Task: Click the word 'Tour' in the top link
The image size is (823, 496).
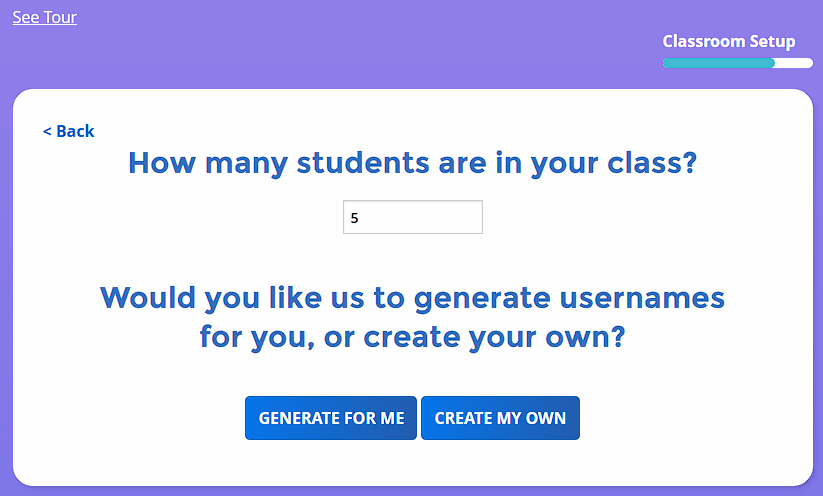Action: click(x=60, y=17)
